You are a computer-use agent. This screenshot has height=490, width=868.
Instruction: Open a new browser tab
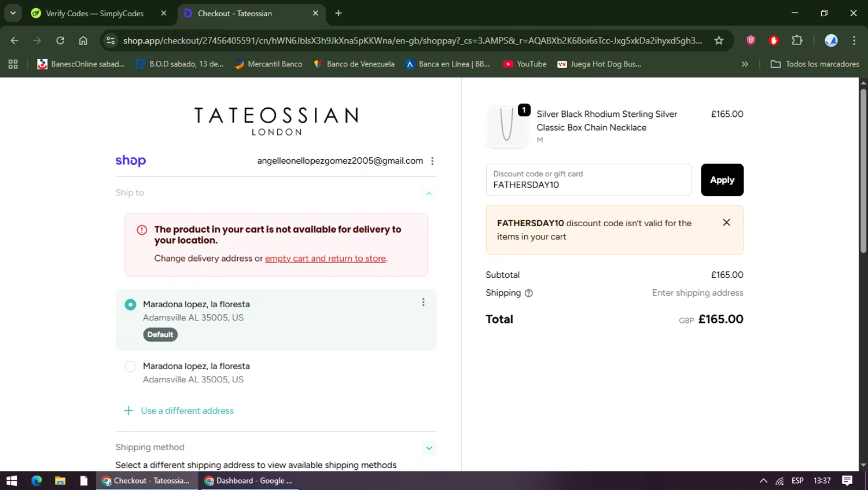point(339,13)
